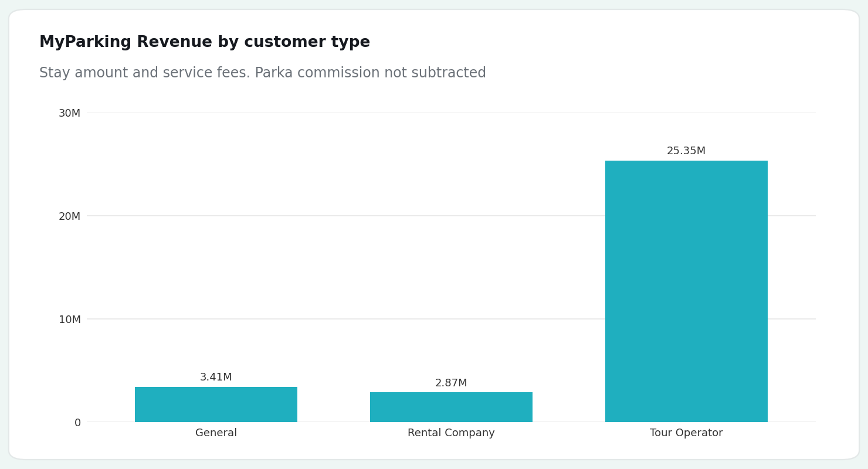Select the 2.87M value label

click(451, 383)
